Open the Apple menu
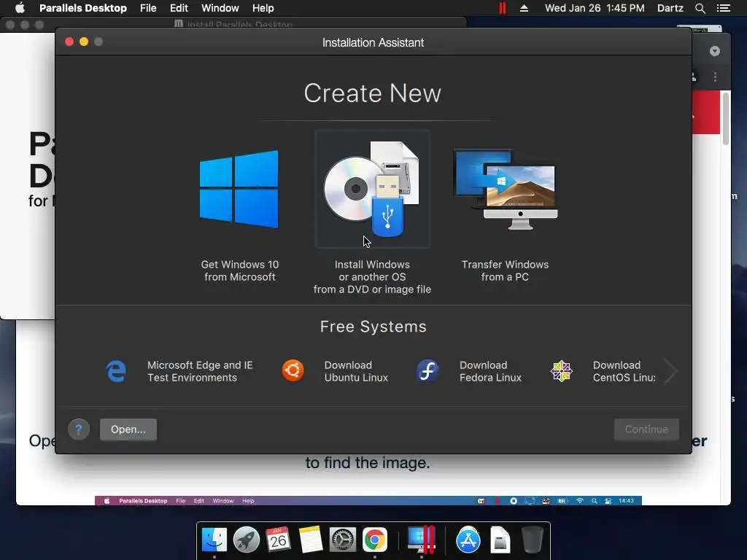The image size is (747, 560). tap(20, 8)
